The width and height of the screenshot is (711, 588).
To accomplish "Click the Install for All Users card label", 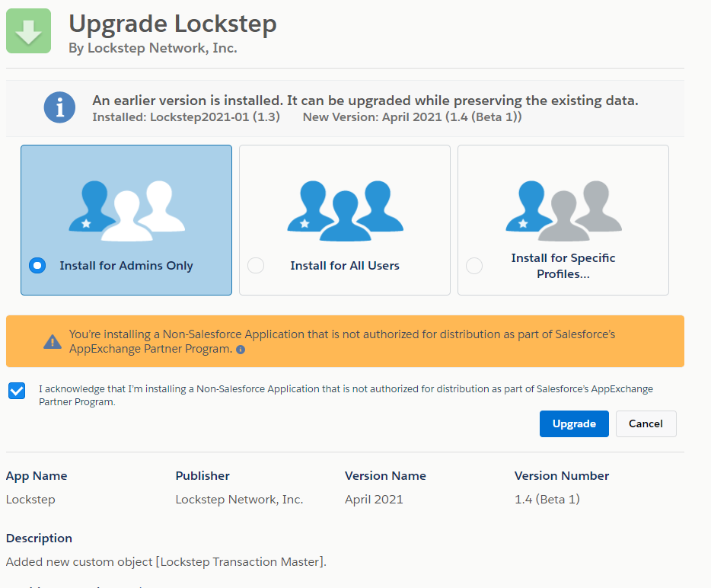I will 345,266.
